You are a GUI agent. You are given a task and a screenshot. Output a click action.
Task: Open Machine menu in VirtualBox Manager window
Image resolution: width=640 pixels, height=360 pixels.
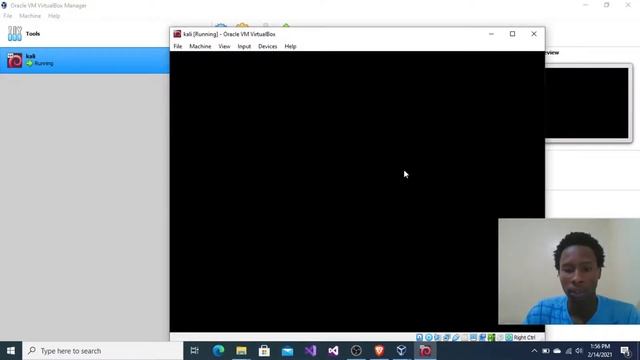pos(30,16)
